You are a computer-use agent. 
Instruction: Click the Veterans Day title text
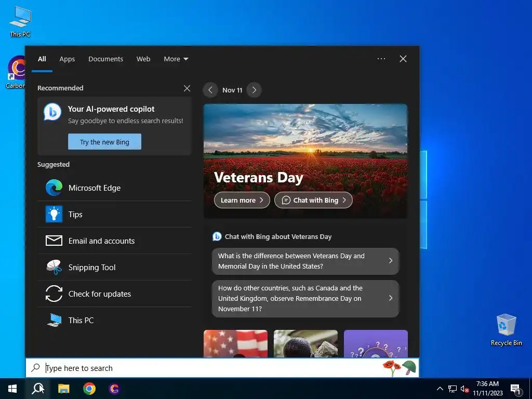pyautogui.click(x=259, y=178)
